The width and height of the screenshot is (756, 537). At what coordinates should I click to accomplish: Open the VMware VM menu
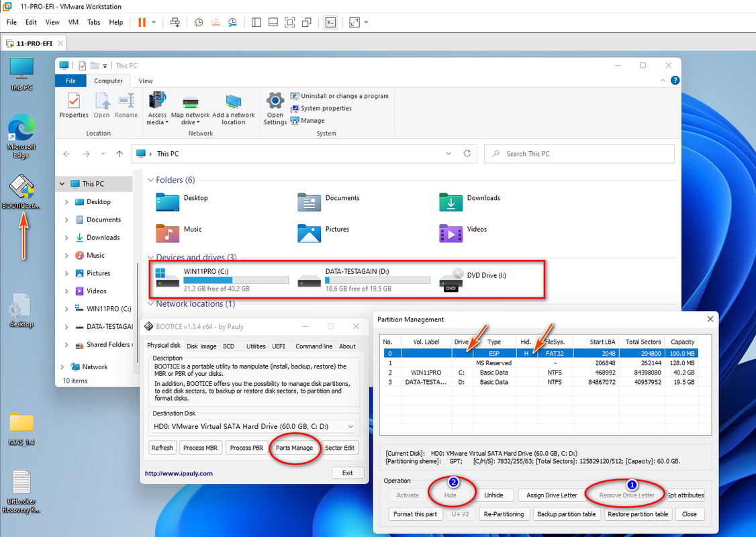[73, 22]
